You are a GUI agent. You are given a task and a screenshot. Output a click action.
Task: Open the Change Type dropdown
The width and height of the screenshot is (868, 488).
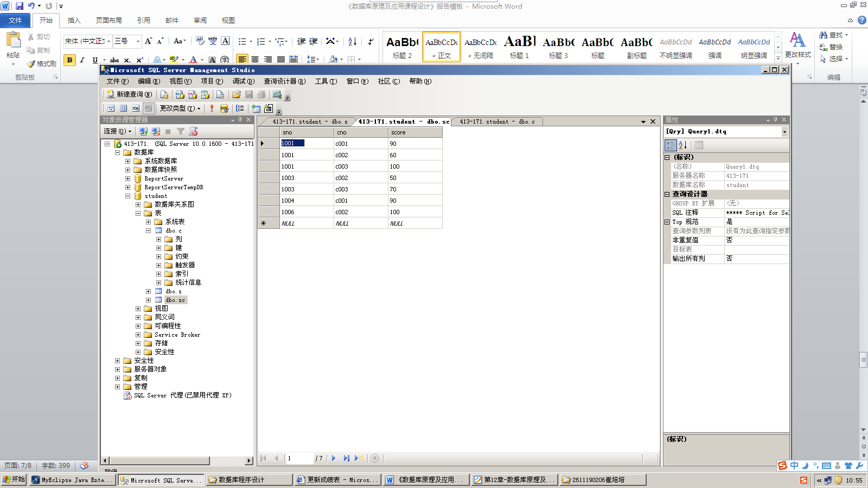(180, 108)
